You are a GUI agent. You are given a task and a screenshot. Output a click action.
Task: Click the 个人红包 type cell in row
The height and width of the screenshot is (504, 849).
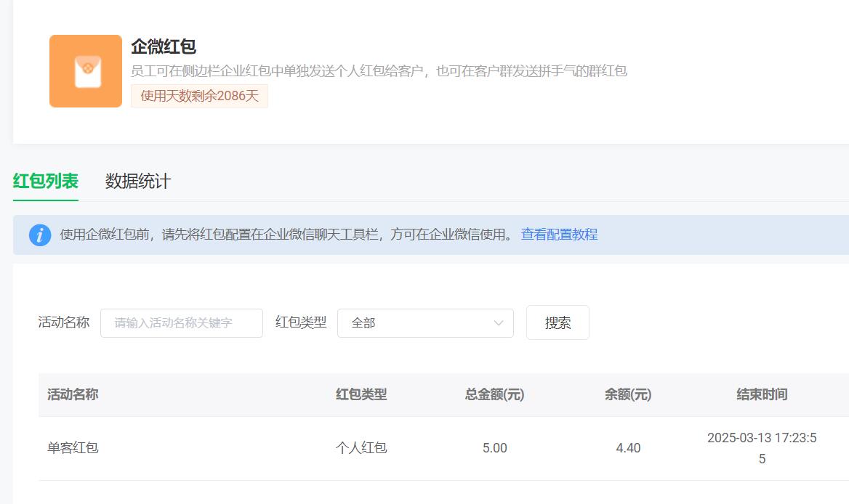(x=361, y=448)
